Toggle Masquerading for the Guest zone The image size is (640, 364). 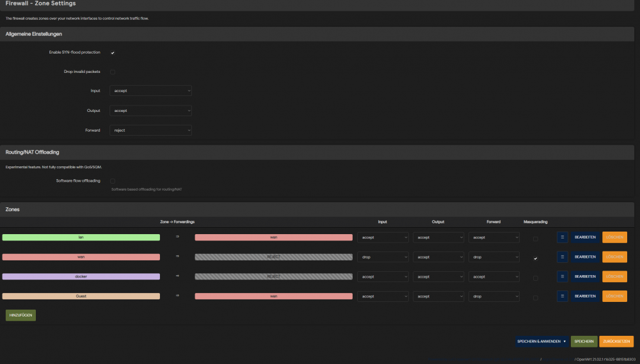536,297
